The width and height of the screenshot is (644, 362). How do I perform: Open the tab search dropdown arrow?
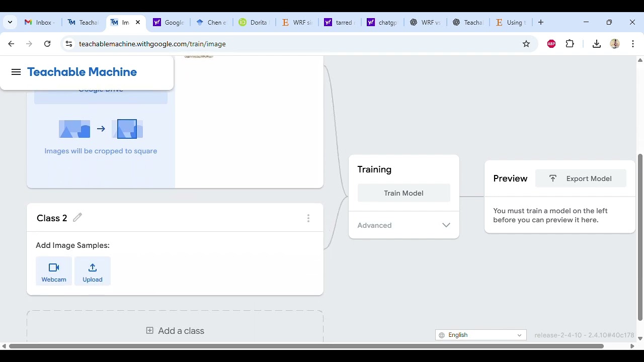coord(10,22)
